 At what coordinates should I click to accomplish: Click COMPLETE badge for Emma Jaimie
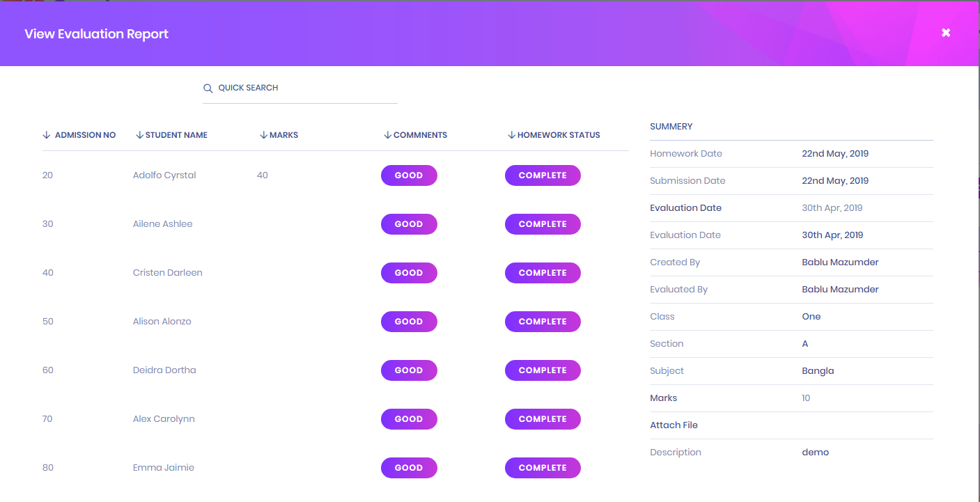coord(543,468)
